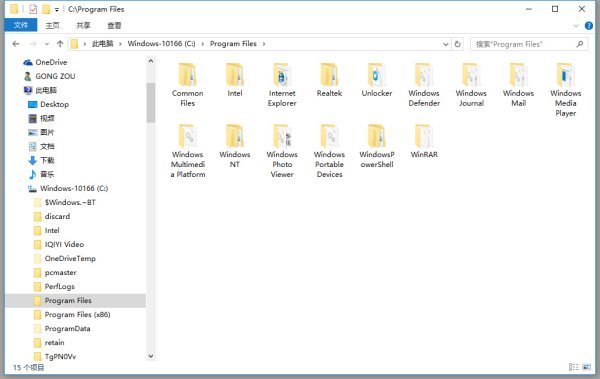Open the Windows Mail folder
Viewport: 600px width, 379px height.
tap(518, 85)
